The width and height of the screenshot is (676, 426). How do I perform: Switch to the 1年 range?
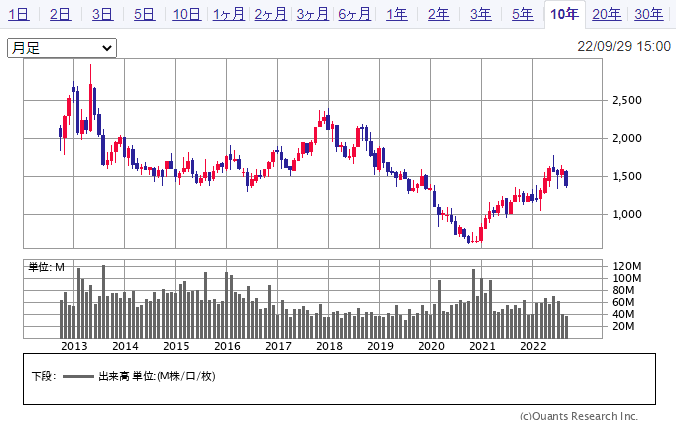point(397,14)
